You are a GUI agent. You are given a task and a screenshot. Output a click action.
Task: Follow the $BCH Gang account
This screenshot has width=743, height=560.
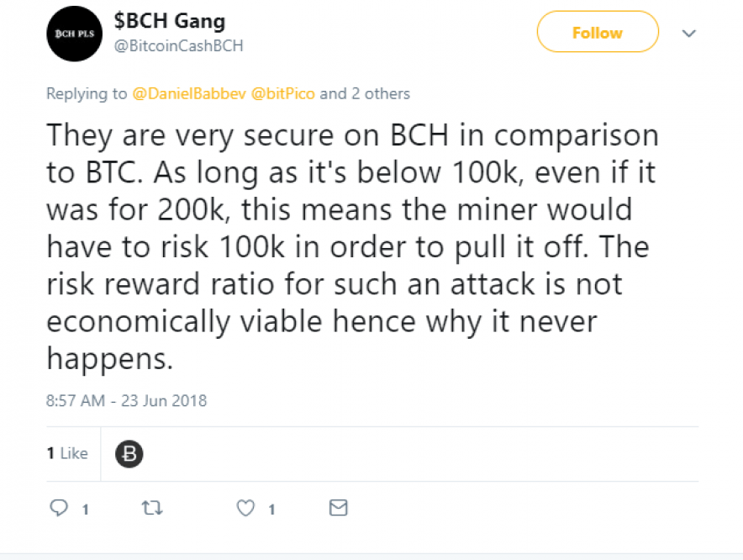[597, 33]
